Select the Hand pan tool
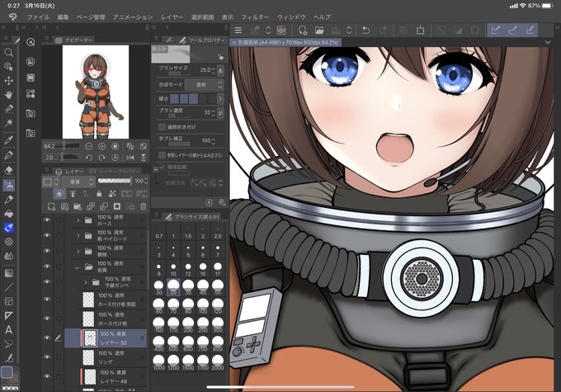Screen dimensions: 561x392 coord(8,95)
